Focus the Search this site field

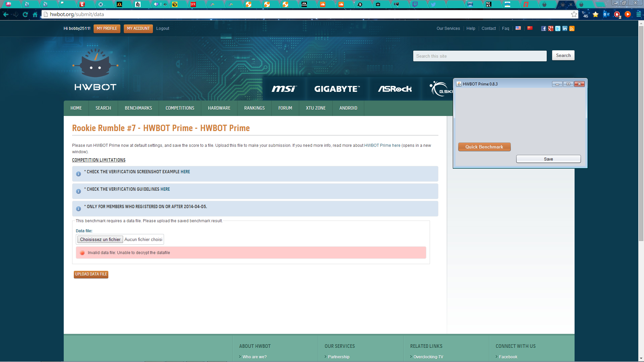480,56
